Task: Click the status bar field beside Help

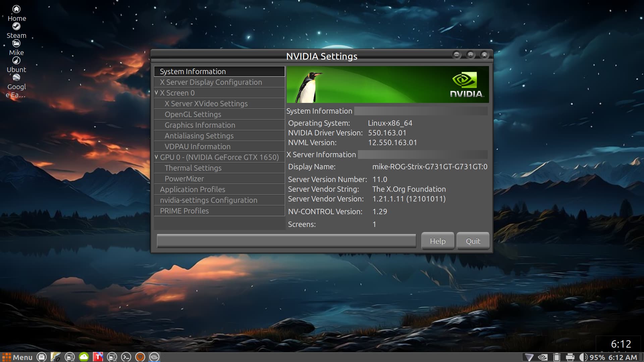Action: point(286,241)
